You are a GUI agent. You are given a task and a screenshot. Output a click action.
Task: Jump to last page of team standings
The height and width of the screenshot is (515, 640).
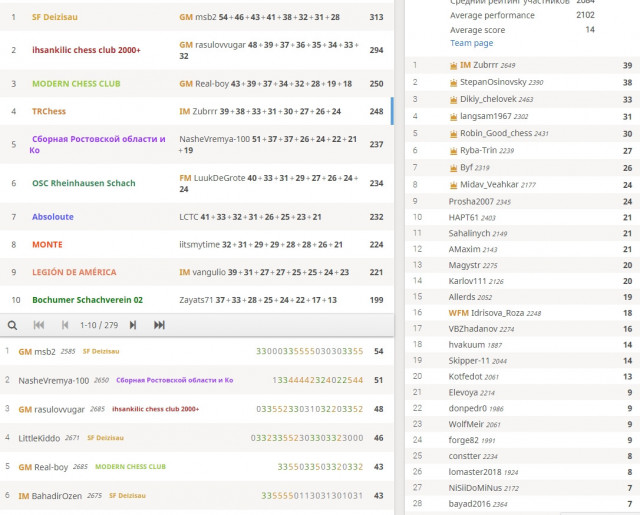coord(159,325)
